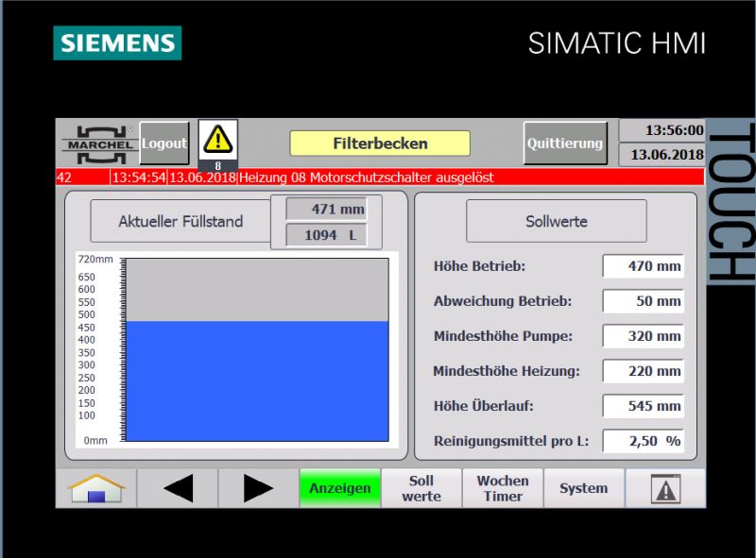
Task: Open the Sollwerte tab
Action: tap(421, 488)
